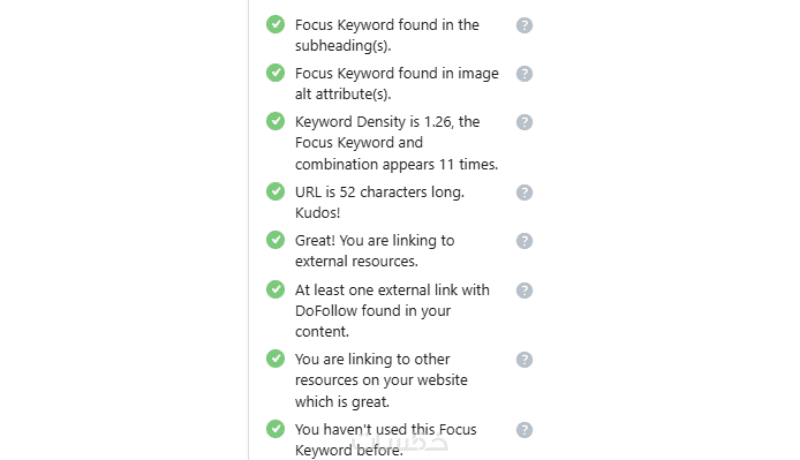This screenshot has height=460, width=800.
Task: Open help for URL length check
Action: pos(524,192)
